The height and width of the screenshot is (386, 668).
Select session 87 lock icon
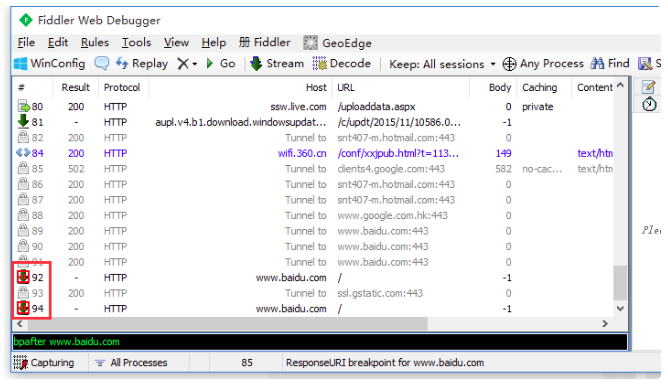coord(23,199)
